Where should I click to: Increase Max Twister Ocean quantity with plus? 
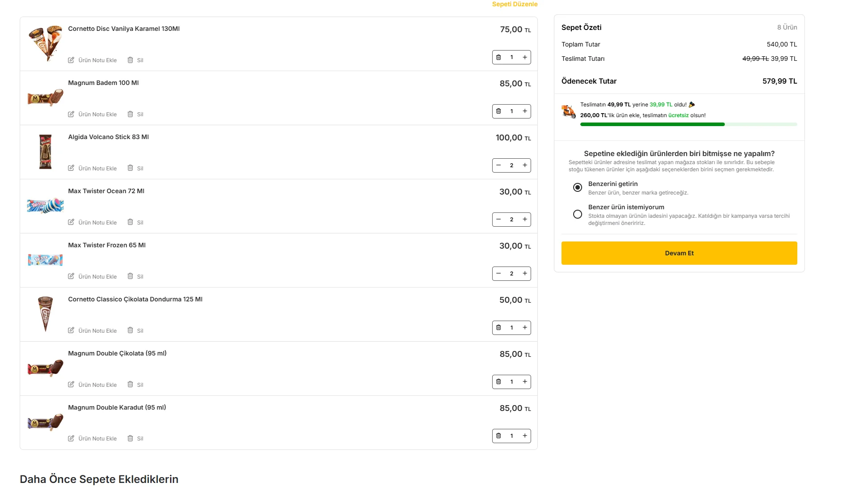[525, 220]
